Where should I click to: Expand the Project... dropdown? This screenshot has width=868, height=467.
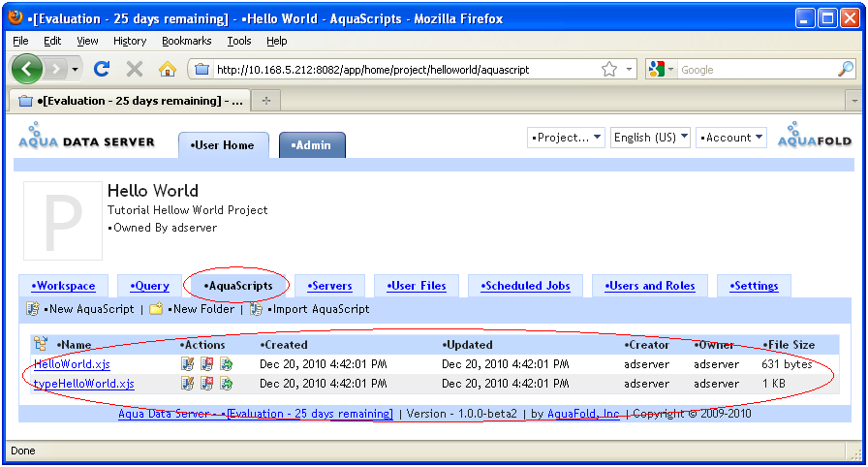[x=566, y=138]
